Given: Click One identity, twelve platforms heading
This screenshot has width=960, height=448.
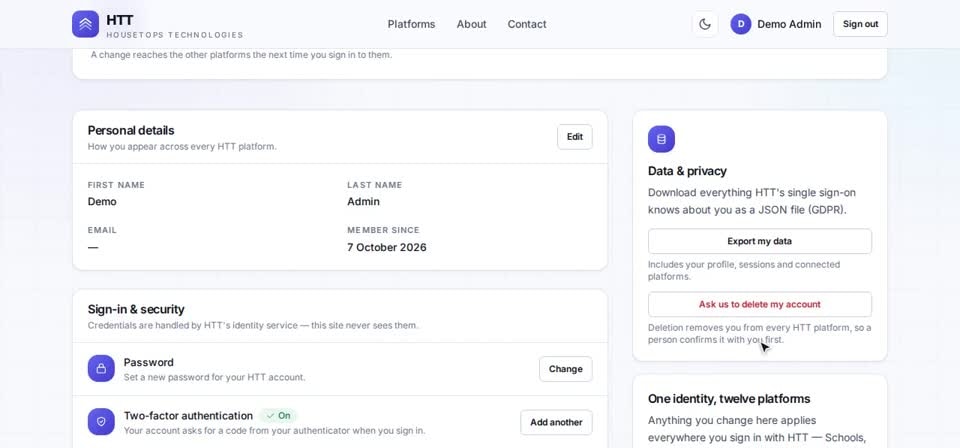Looking at the screenshot, I should click(x=729, y=398).
